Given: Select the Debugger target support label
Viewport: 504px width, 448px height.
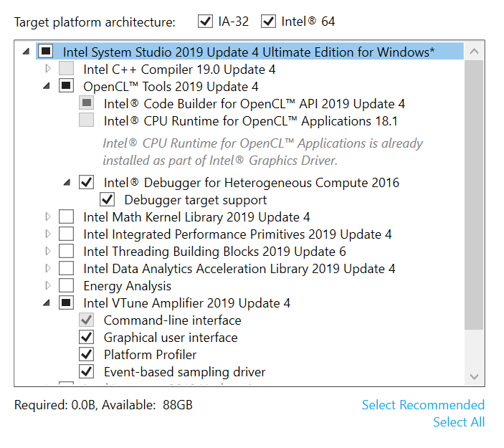Looking at the screenshot, I should (196, 200).
